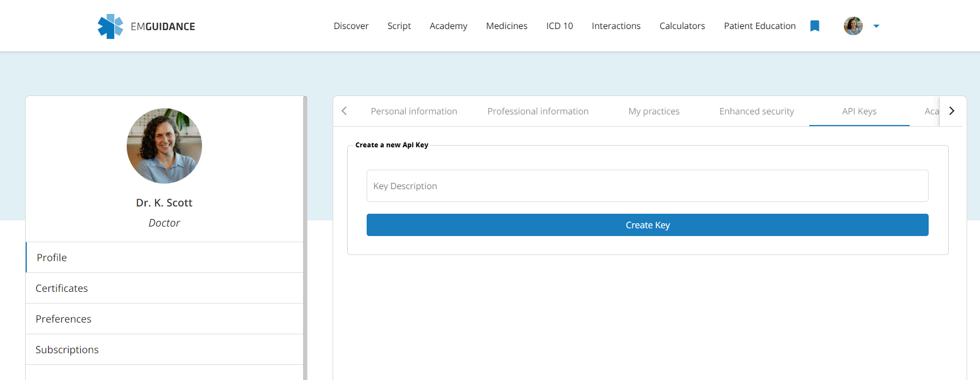Screen dimensions: 980x380
Task: Open the Medicines page from navbar
Action: click(506, 26)
